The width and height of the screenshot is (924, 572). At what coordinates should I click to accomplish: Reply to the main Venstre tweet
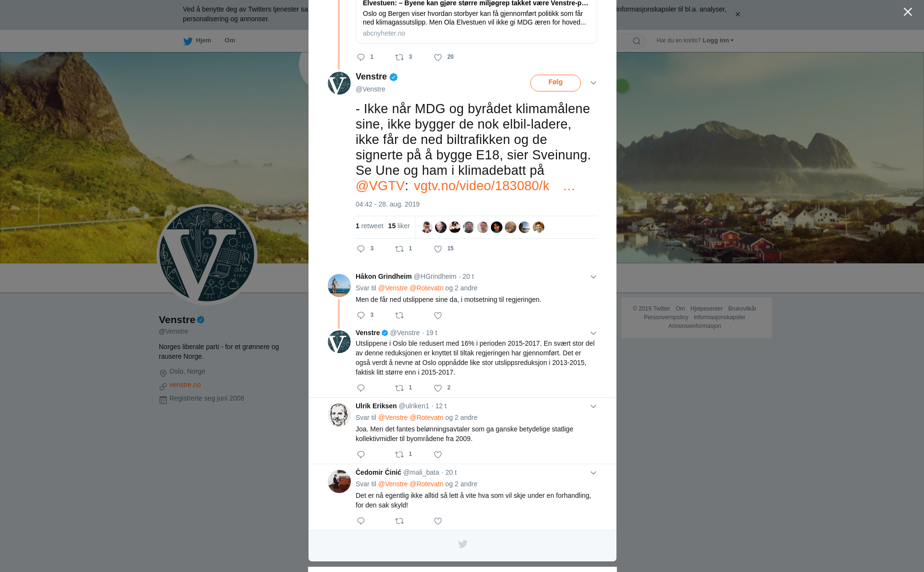tap(361, 249)
